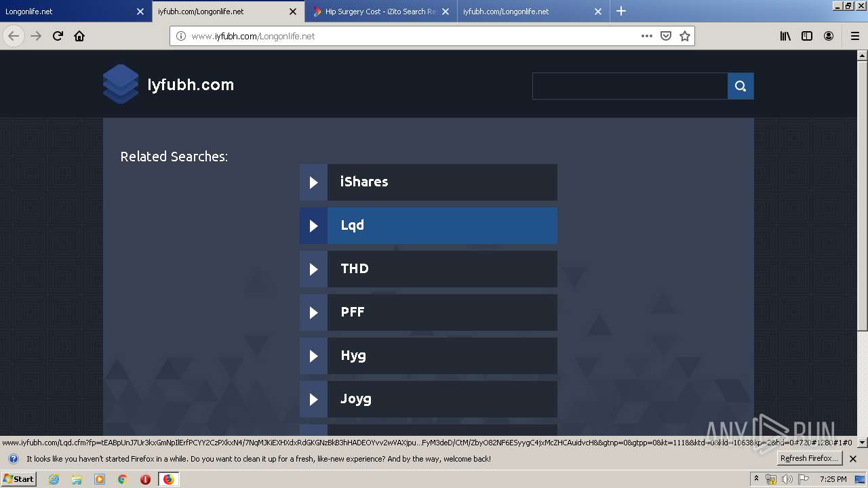
Task: Open the Hyg related search
Action: [x=429, y=356]
